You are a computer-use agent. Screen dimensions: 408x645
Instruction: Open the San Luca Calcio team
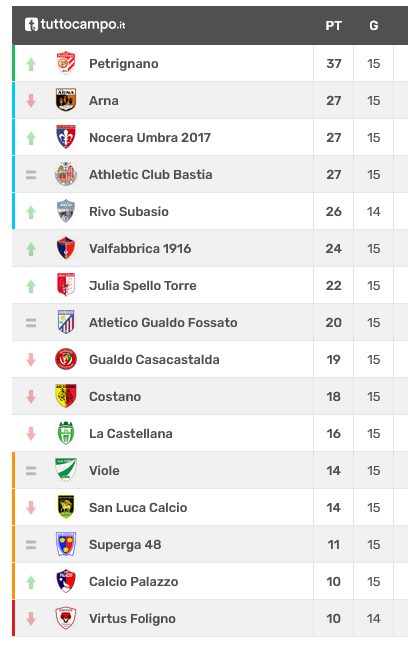pos(138,508)
